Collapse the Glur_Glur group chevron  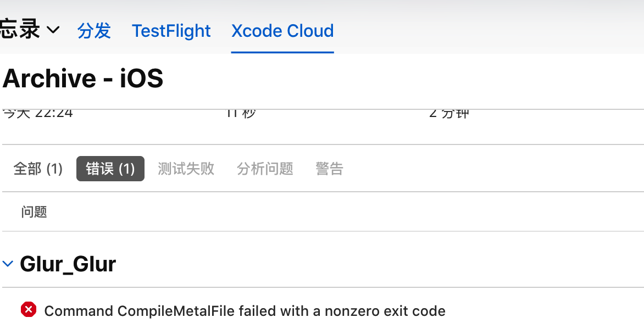tap(8, 264)
